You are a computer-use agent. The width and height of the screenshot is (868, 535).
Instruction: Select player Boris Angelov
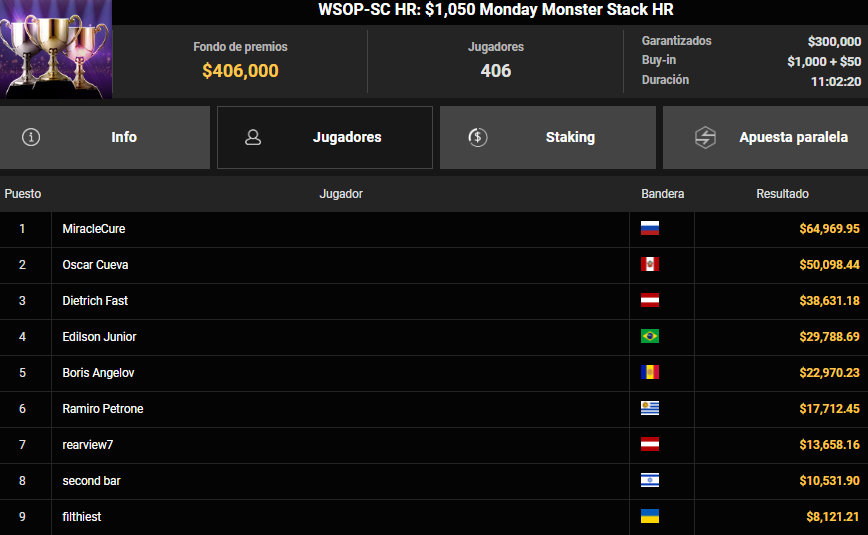pos(98,373)
